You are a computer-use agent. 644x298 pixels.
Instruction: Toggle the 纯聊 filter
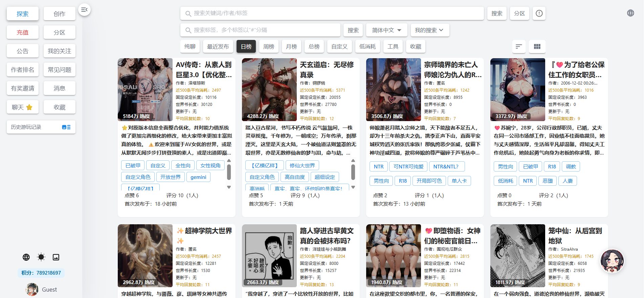190,47
